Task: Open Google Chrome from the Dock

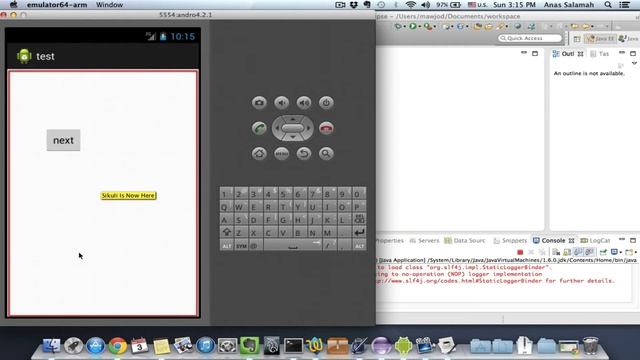Action: (x=118, y=345)
